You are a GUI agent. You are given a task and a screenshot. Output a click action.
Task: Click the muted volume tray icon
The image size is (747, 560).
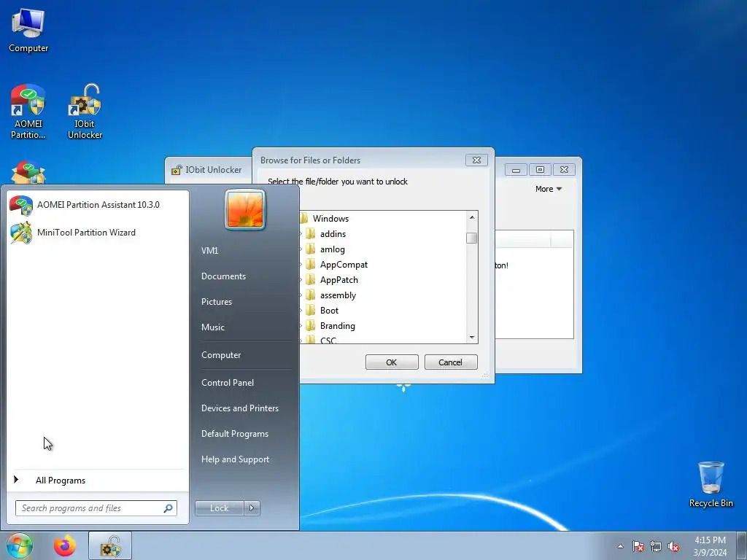pyautogui.click(x=673, y=546)
